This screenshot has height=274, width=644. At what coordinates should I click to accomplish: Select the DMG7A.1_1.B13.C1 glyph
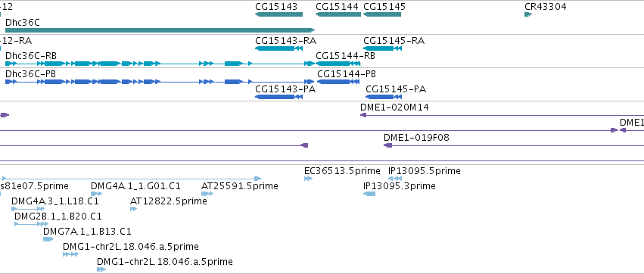tap(48, 239)
